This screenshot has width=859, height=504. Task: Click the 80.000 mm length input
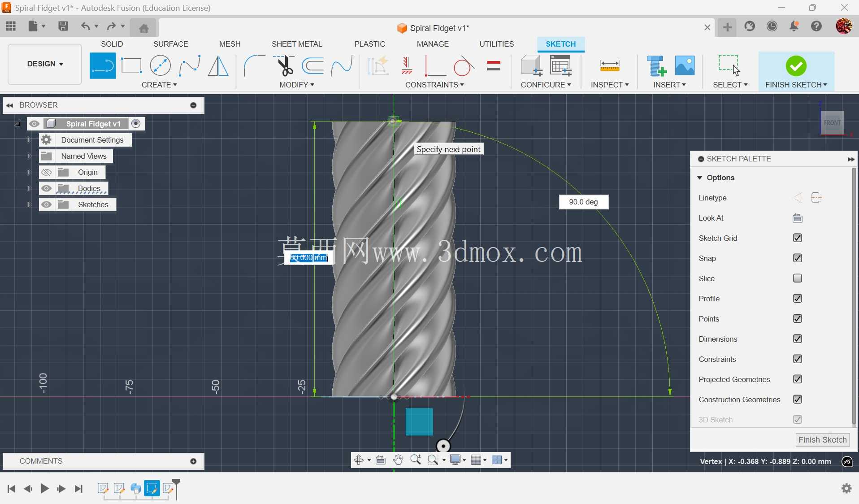click(x=309, y=258)
